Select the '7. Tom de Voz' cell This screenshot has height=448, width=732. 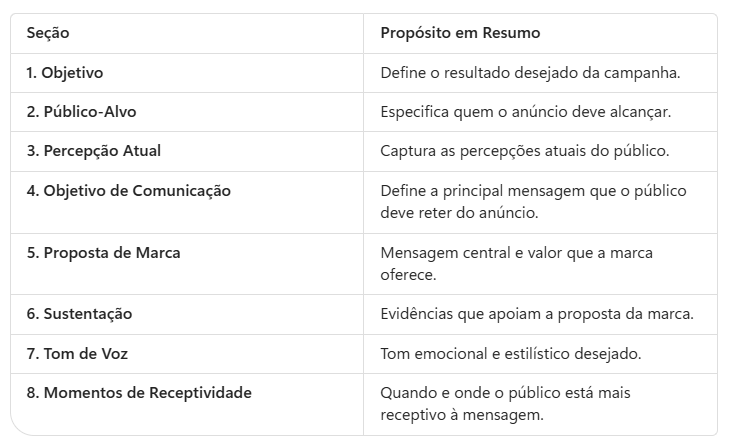[x=187, y=354]
